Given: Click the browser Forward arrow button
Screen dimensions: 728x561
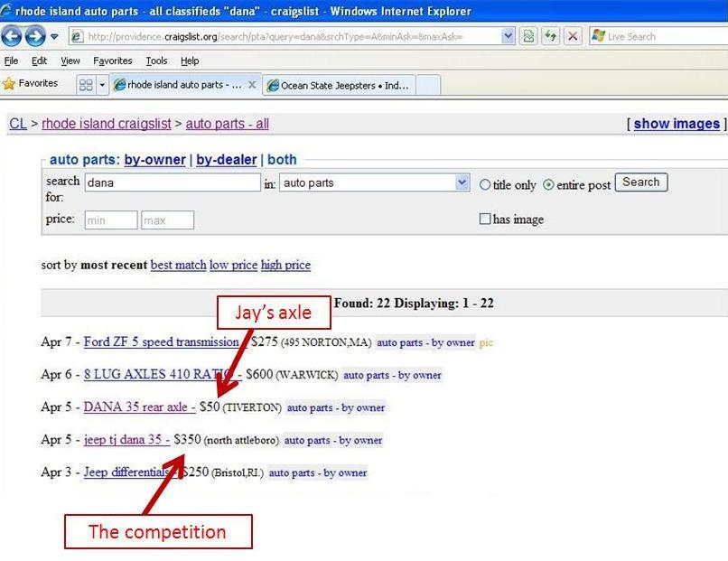Looking at the screenshot, I should click(x=35, y=36).
